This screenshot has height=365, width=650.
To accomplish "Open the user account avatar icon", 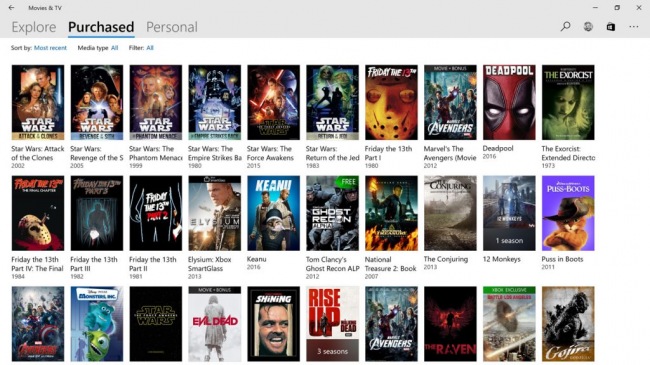I will click(588, 27).
